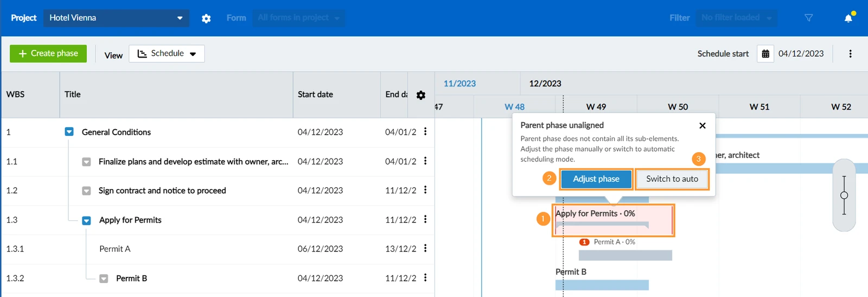Expand the Sign contract phase
Viewport: 868px width, 297px height.
pos(86,191)
